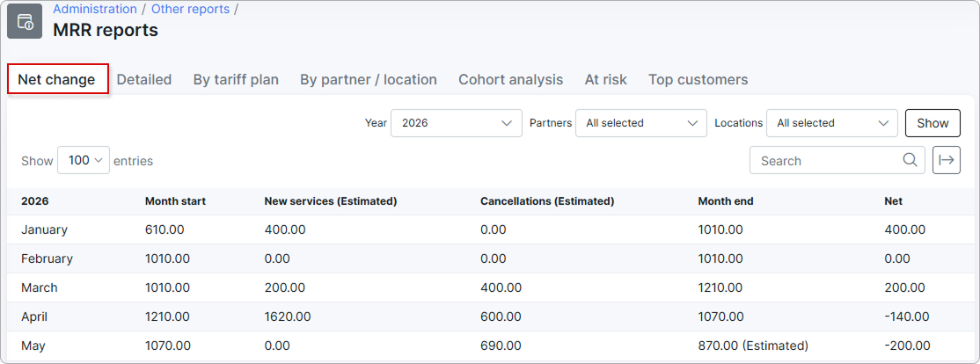Click April's Net value -140.00
Viewport: 980px width, 364px height.
pyautogui.click(x=907, y=317)
